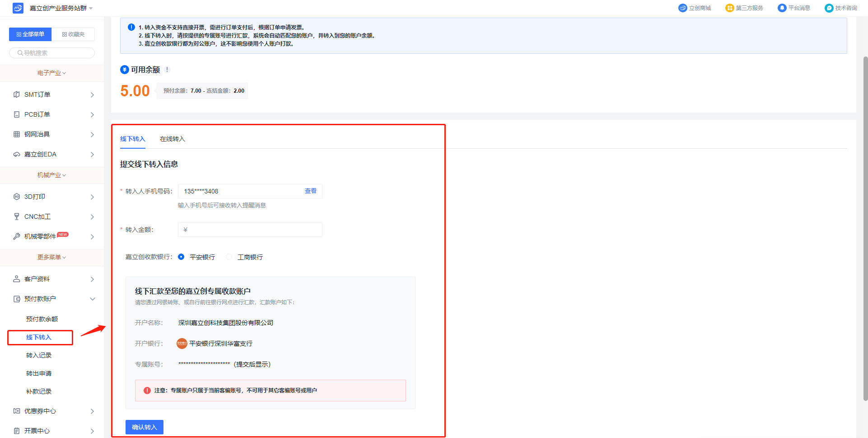868x438 pixels.
Task: Collapse the 电子产业 section
Action: click(x=51, y=73)
